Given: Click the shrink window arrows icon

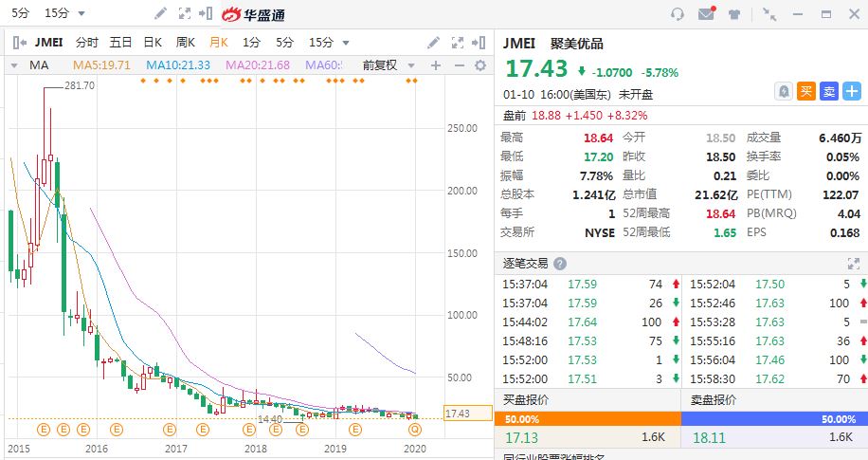Looking at the screenshot, I should tap(769, 14).
